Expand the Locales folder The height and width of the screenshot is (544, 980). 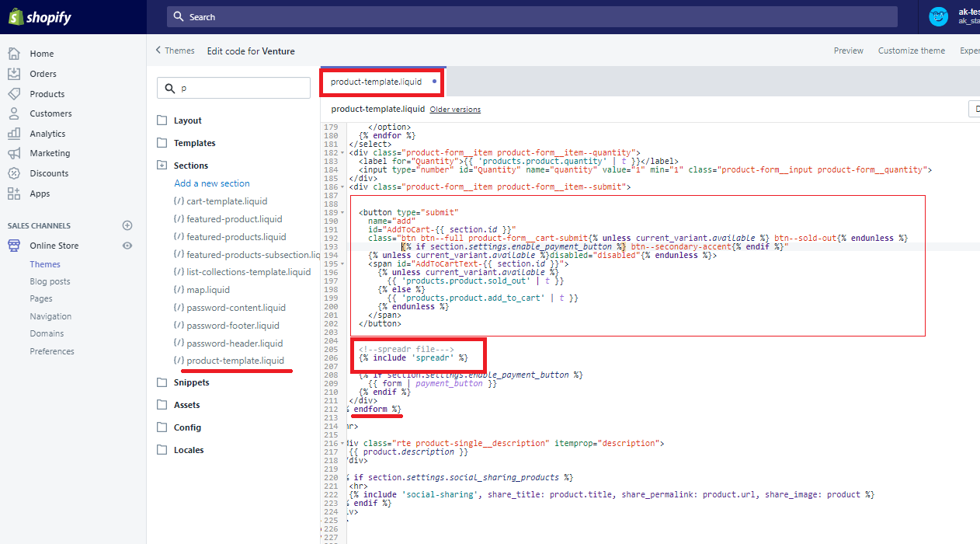tap(162, 450)
